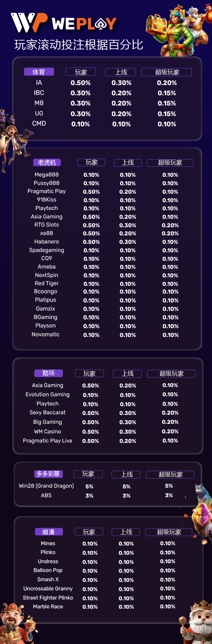212x644 pixels.
Task: Click the 玩家 header in slots table
Action: (92, 162)
